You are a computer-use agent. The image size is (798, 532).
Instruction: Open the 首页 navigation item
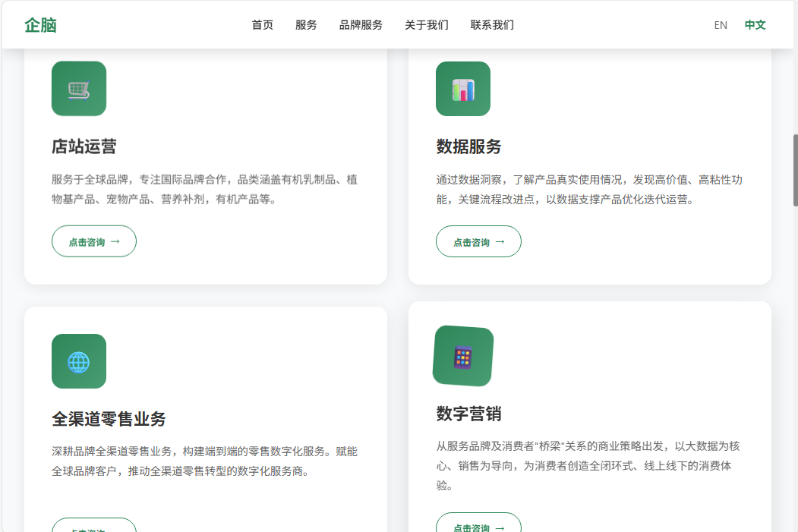pyautogui.click(x=263, y=25)
